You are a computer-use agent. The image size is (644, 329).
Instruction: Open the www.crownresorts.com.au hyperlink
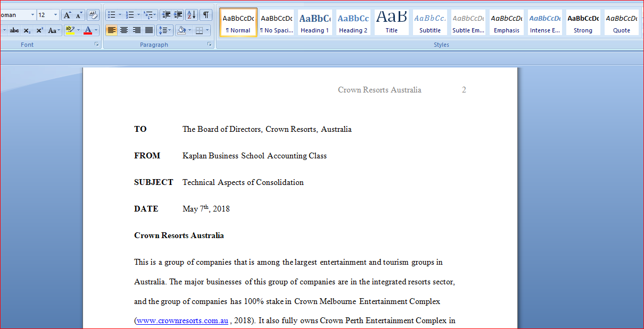click(183, 320)
